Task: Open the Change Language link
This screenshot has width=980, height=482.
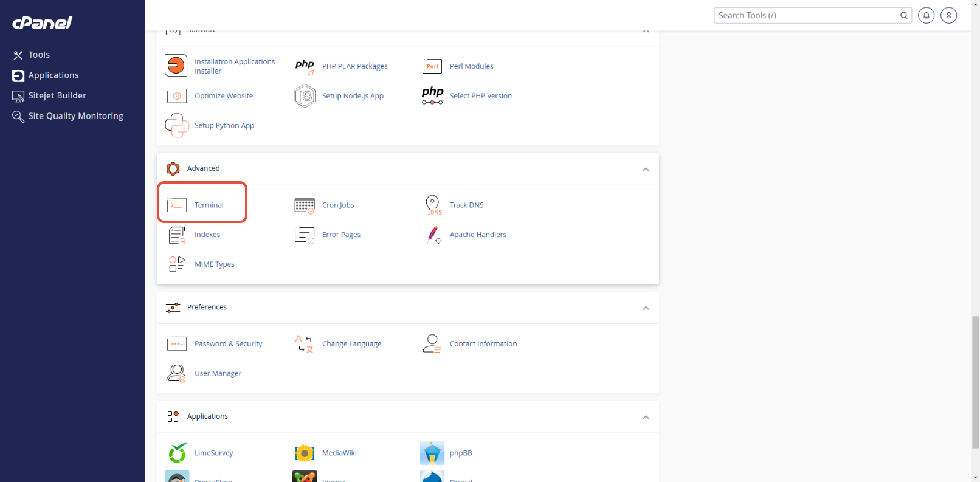Action: (352, 344)
